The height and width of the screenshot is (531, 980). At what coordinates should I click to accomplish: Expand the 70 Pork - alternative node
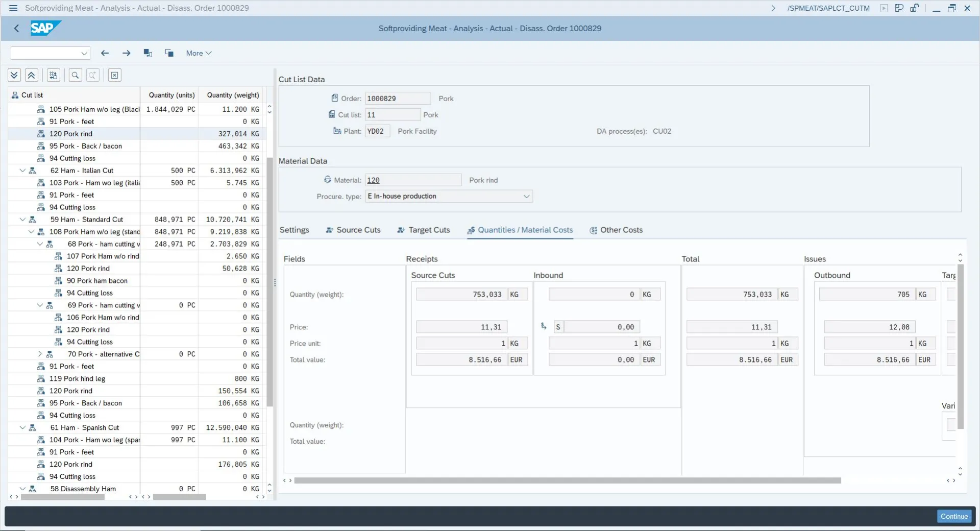pos(40,354)
